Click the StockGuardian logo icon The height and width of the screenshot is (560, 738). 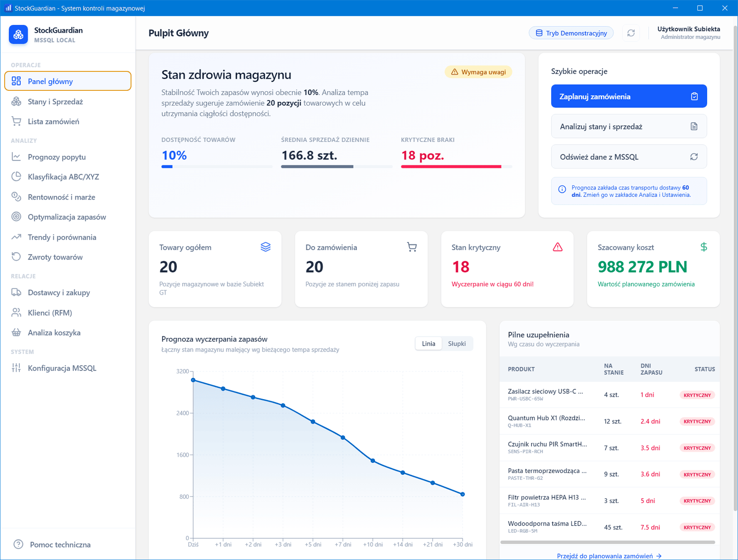[x=18, y=35]
